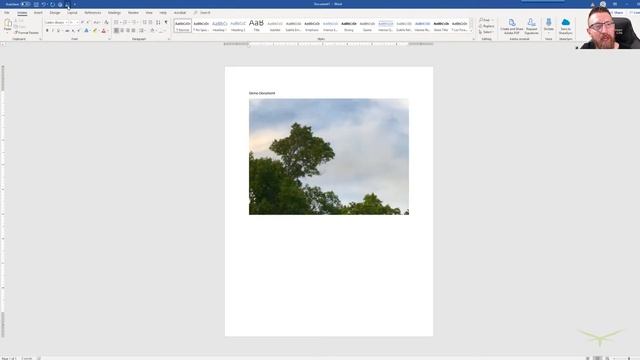This screenshot has height=360, width=640.
Task: Click the Paste clipboard icon
Action: pos(8,24)
